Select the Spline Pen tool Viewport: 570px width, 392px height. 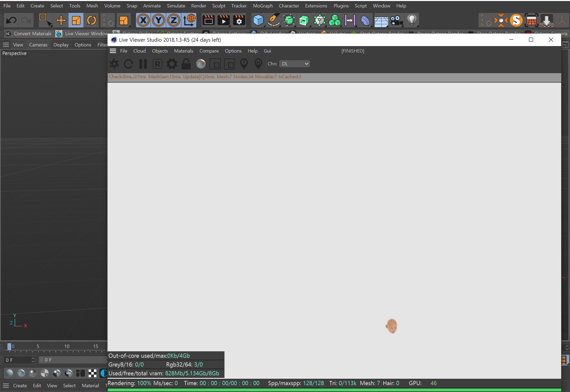click(274, 20)
